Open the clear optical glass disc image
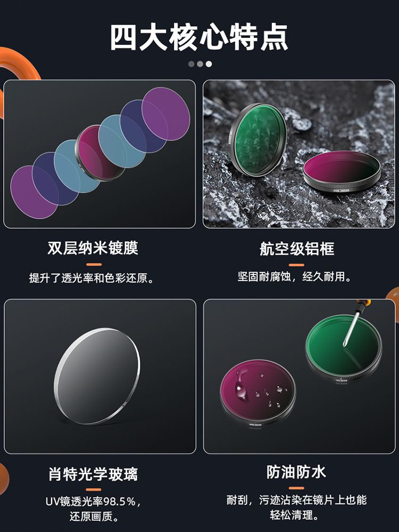This screenshot has height=532, width=399. pos(100,376)
